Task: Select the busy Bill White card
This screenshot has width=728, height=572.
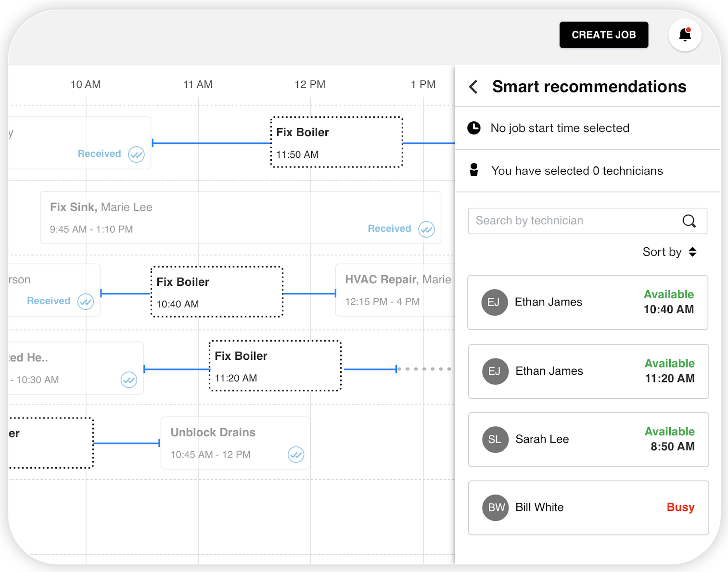Action: point(588,508)
